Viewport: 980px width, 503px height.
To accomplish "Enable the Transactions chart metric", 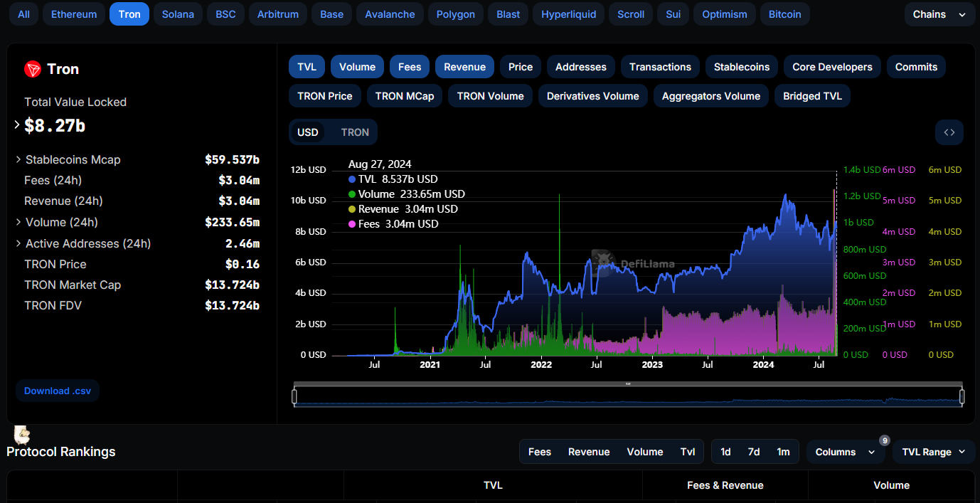I will pos(660,67).
